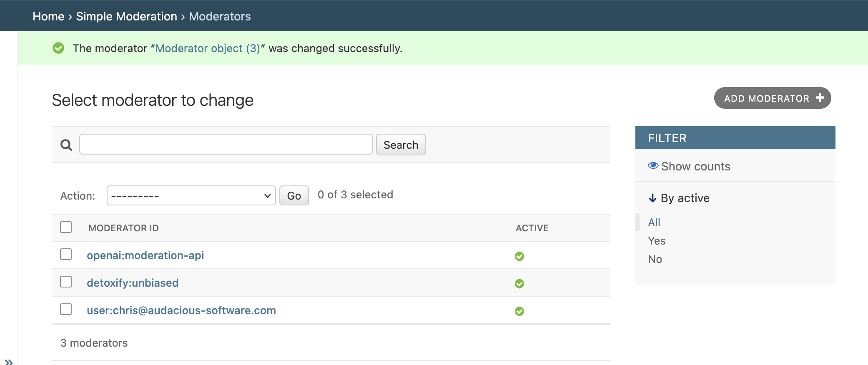Open the Moderator object (3) link
The height and width of the screenshot is (365, 868).
208,48
